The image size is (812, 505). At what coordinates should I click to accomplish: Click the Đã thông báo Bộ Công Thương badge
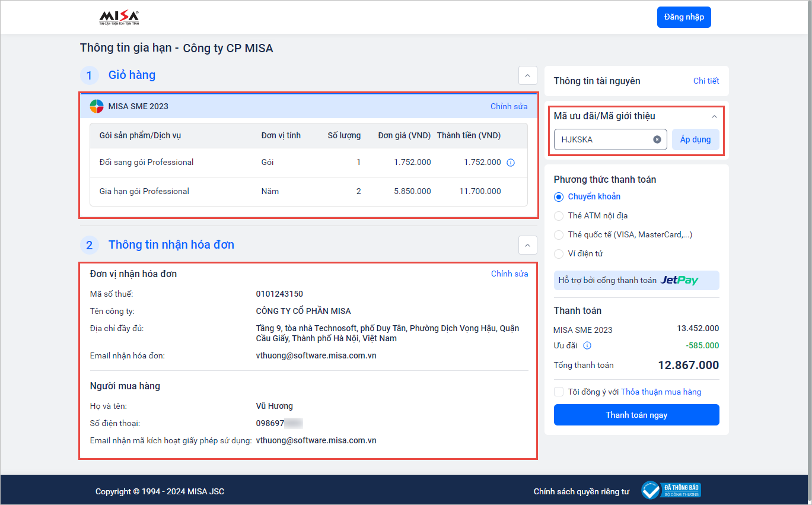671,491
